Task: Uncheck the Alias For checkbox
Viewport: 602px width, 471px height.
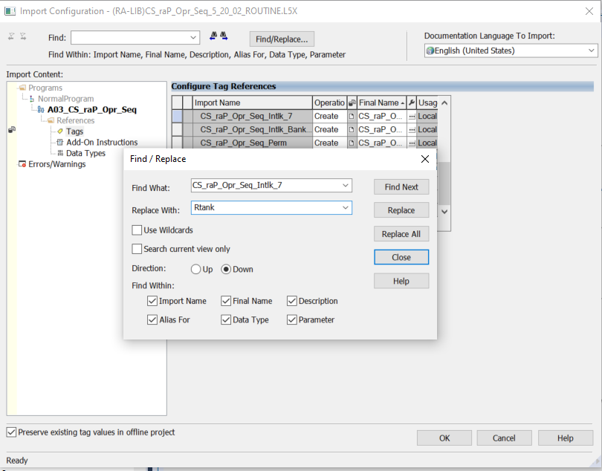Action: coord(152,319)
